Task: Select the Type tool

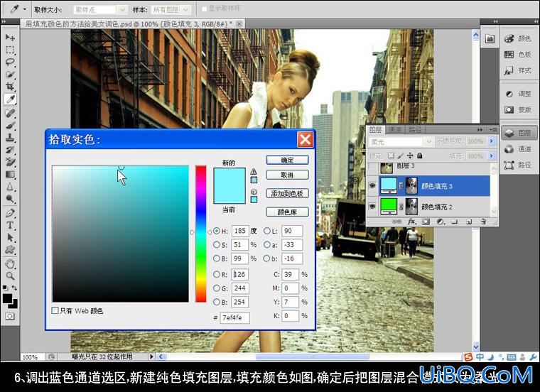Action: pos(10,225)
